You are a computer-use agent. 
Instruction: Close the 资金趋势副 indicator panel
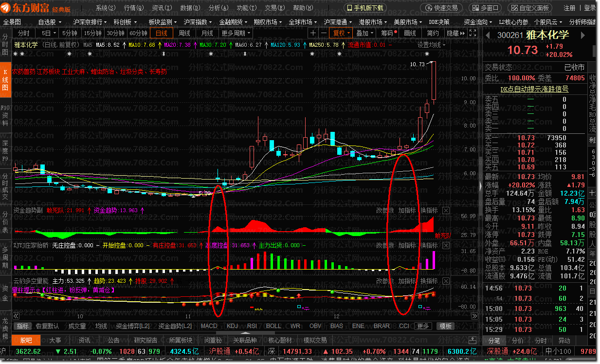click(446, 211)
